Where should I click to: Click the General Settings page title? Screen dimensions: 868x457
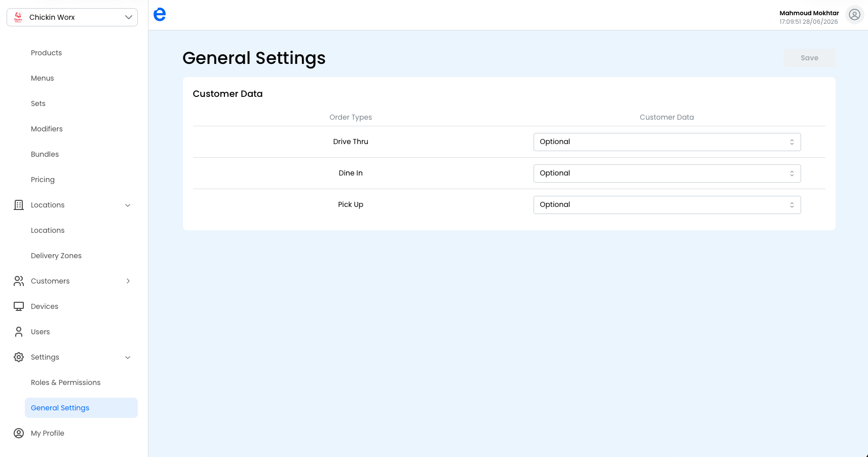[x=254, y=58]
